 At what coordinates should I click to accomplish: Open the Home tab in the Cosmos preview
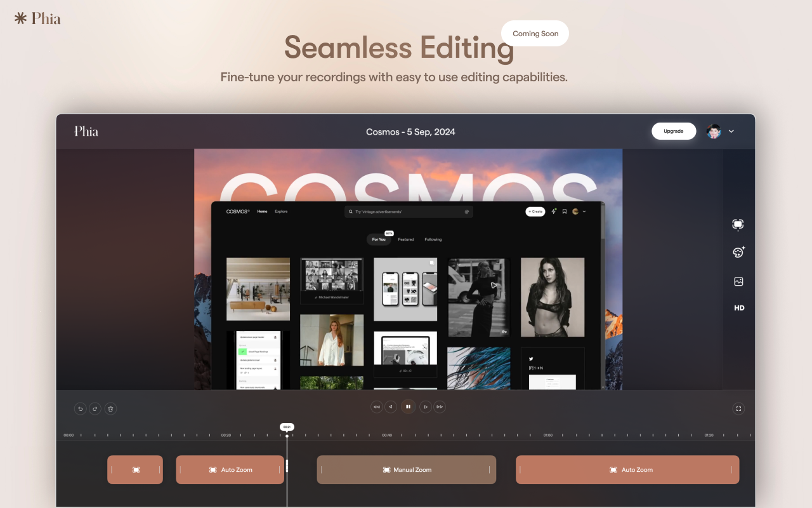(x=262, y=211)
